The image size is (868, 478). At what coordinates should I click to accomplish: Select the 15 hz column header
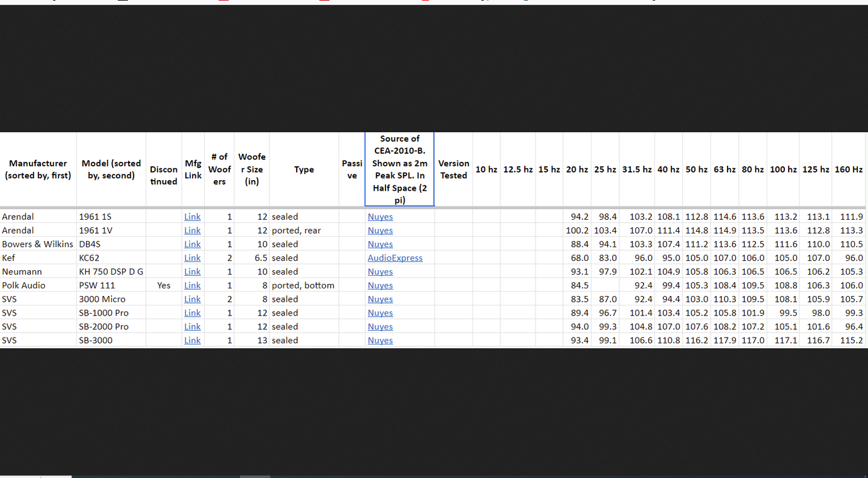549,169
